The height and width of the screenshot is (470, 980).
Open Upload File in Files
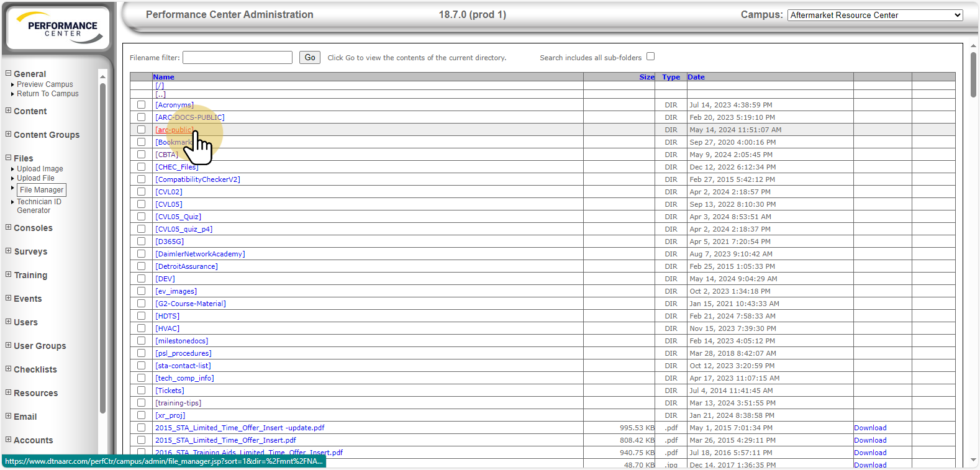[x=35, y=178]
